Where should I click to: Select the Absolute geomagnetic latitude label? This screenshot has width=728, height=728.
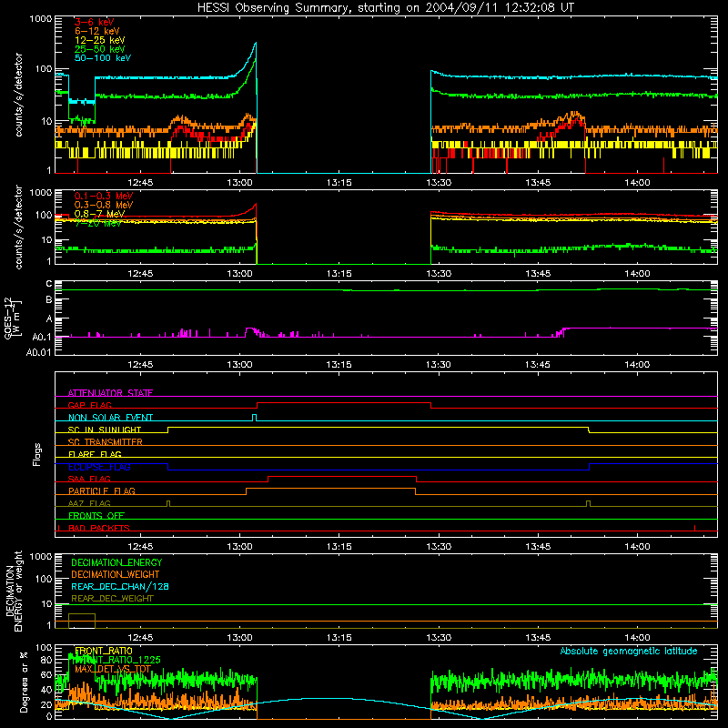click(629, 651)
